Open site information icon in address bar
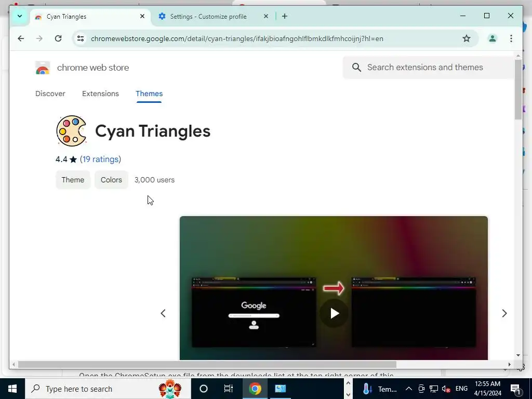Screen dimensions: 532x399 coord(81,38)
